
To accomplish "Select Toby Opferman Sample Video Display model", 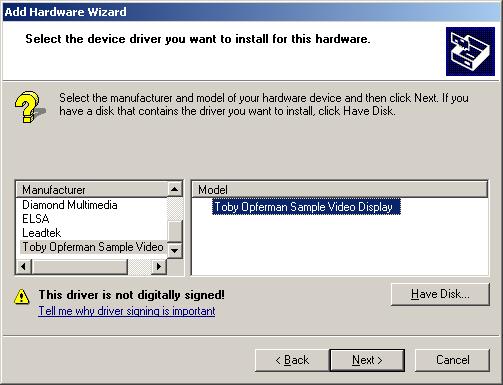I will [x=306, y=207].
